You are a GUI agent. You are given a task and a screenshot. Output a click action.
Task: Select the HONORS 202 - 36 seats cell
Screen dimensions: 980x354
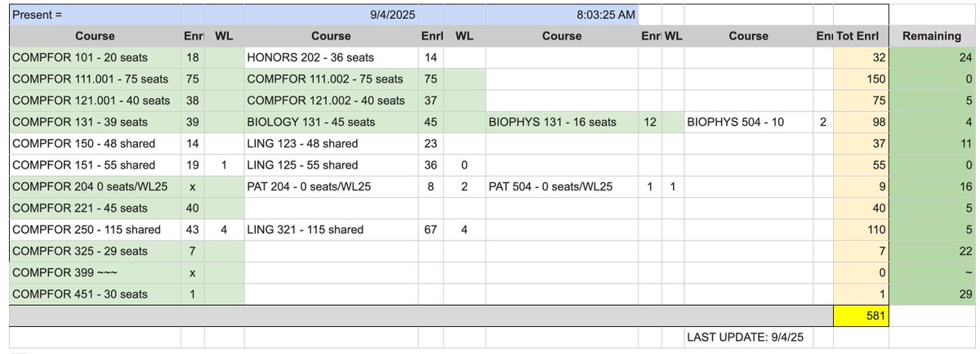[x=331, y=58]
